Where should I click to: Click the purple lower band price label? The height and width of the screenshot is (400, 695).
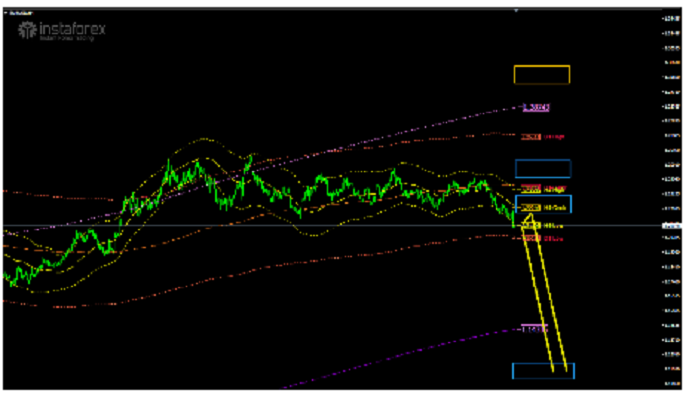[535, 328]
